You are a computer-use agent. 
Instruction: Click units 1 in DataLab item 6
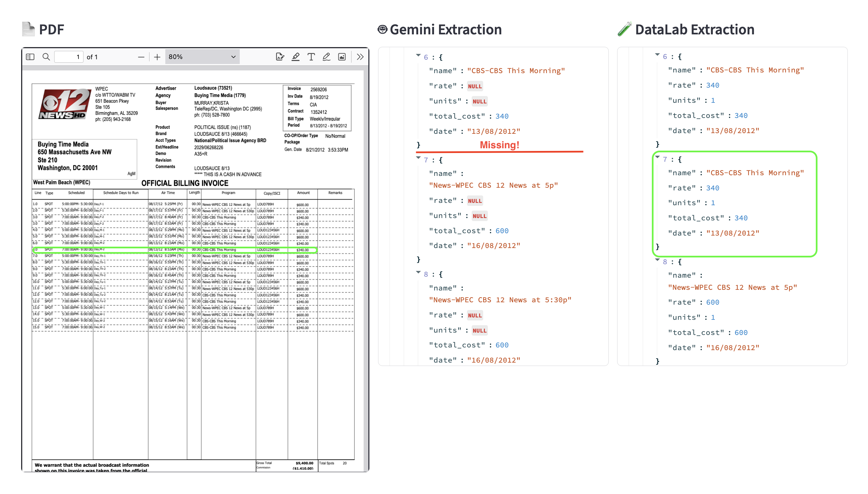tap(712, 100)
